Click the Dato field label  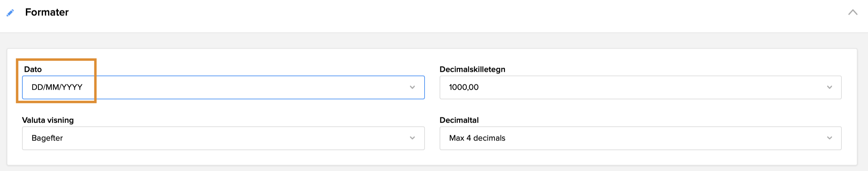click(x=33, y=69)
